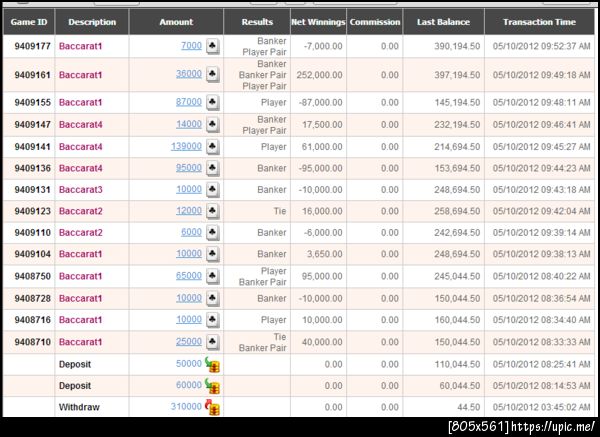Image resolution: width=600 pixels, height=437 pixels.
Task: Open amount link 14000
Action: tap(189, 124)
